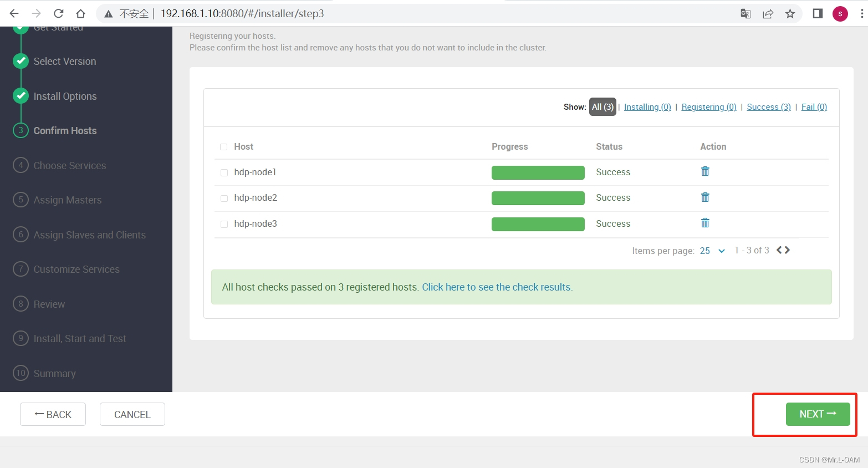Filter hosts by Registering (0)
Screen dimensions: 868x468
point(709,107)
